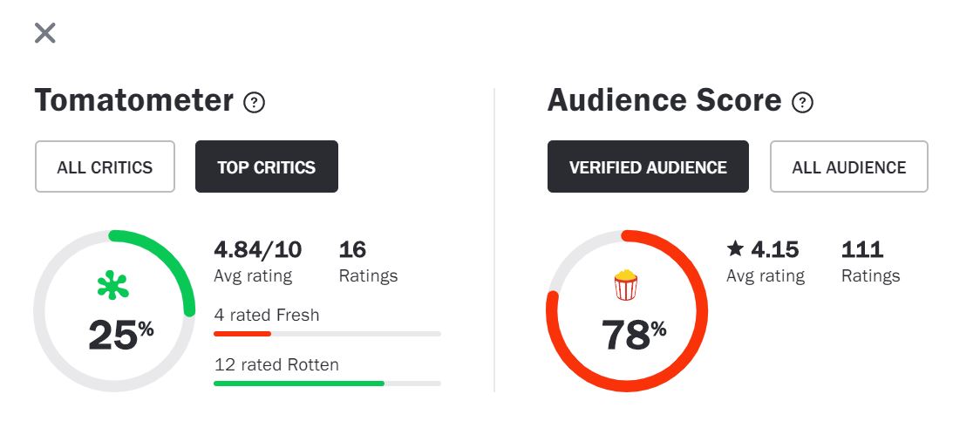The width and height of the screenshot is (980, 421).
Task: Click the green Rotten ratings bar
Action: 298,383
